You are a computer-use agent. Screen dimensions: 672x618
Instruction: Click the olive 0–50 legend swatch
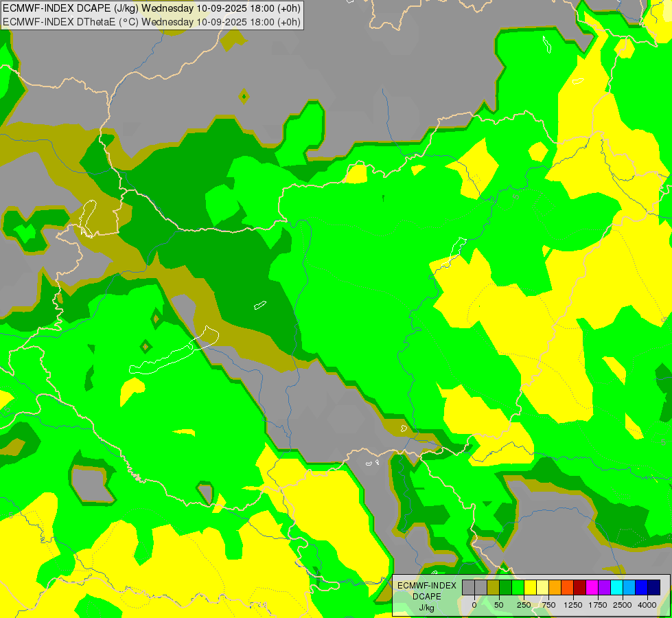494,587
